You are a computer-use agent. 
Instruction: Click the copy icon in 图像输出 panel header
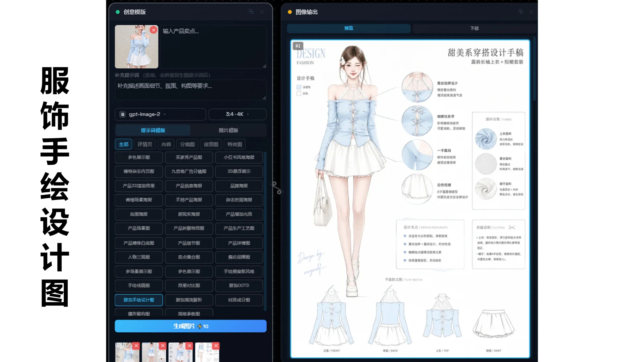coord(521,12)
